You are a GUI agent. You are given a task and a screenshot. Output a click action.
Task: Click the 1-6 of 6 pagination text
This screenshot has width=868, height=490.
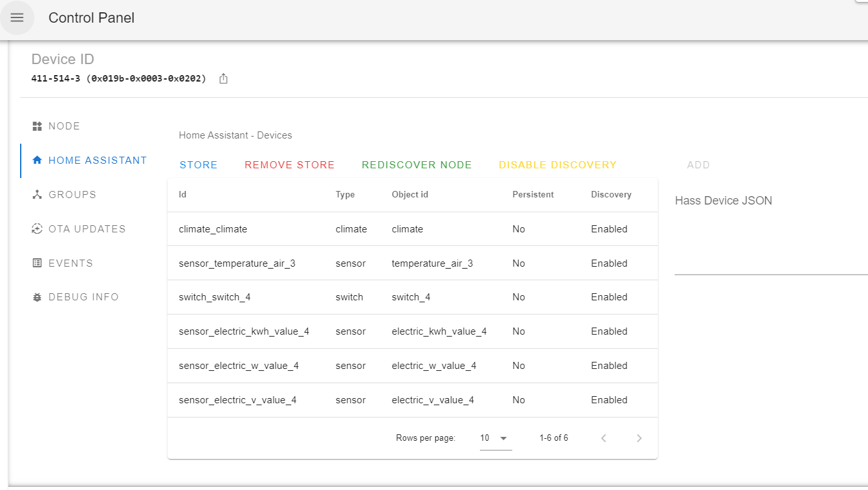(554, 438)
